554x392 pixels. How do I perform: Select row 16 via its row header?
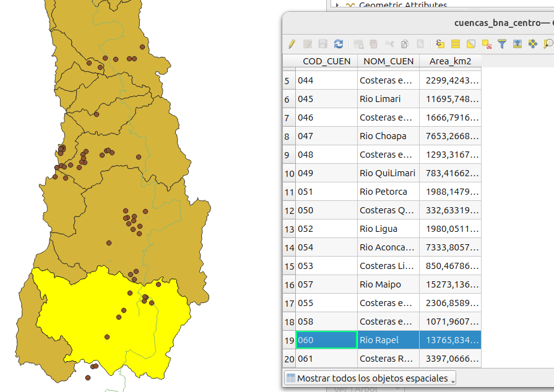coord(289,284)
